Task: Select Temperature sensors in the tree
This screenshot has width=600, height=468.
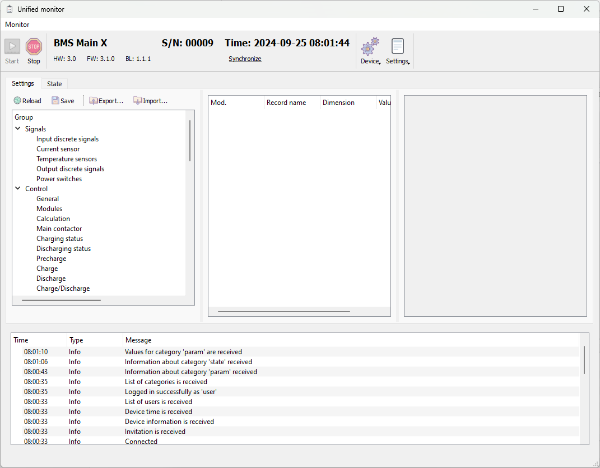Action: click(x=67, y=159)
